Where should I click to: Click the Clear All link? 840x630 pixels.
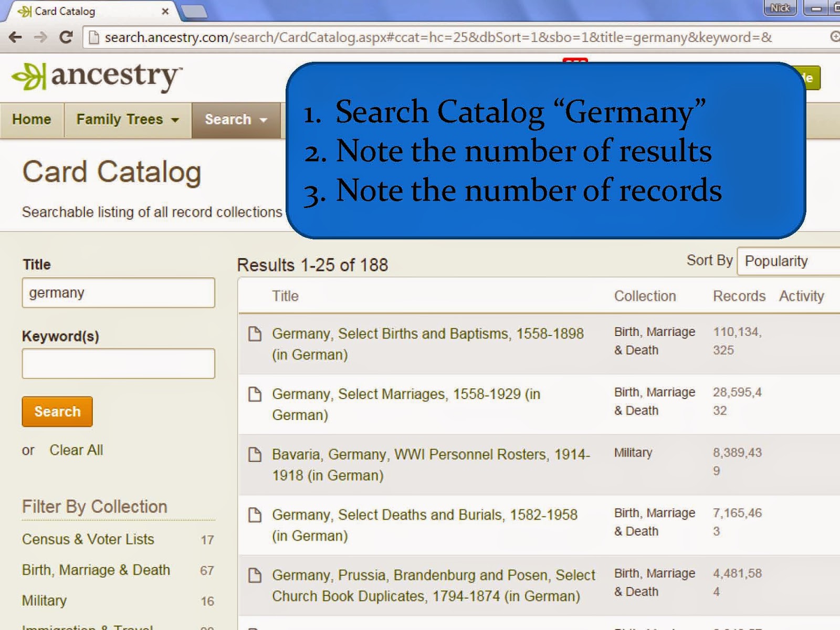(76, 450)
